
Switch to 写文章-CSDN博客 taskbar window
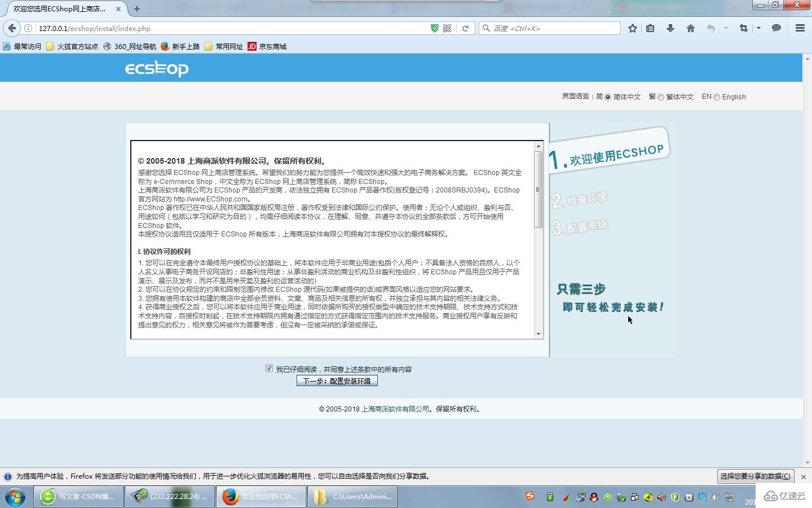[79, 497]
